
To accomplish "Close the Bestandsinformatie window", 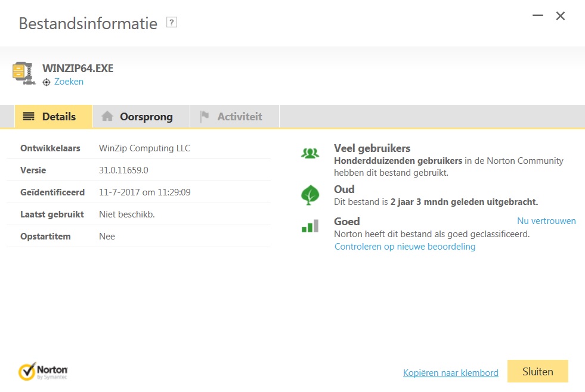I will tap(561, 17).
